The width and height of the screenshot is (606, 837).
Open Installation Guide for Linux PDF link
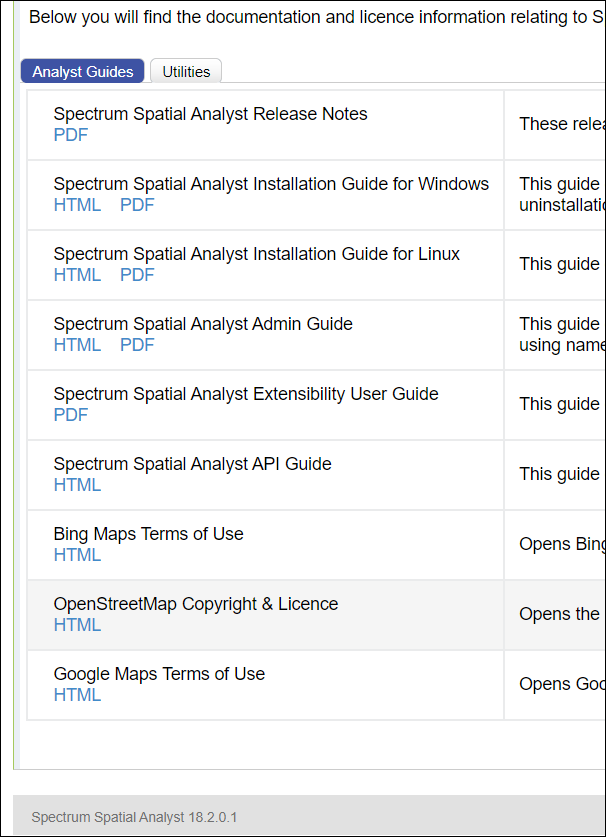tap(137, 275)
